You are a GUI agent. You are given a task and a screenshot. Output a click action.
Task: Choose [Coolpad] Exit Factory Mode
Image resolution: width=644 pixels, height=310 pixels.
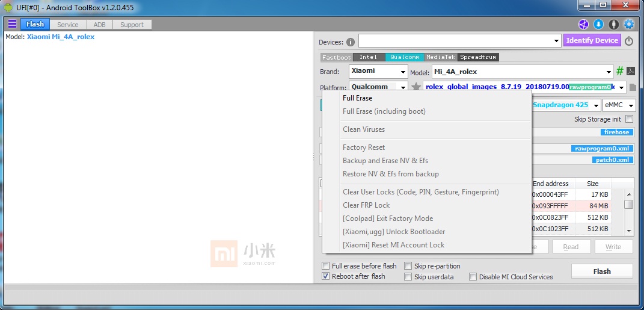point(427,219)
